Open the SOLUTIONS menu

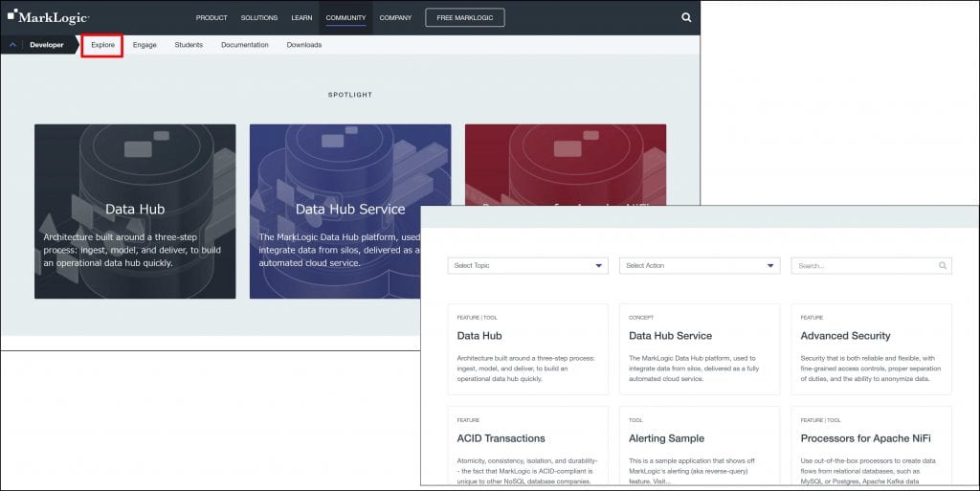(x=259, y=17)
